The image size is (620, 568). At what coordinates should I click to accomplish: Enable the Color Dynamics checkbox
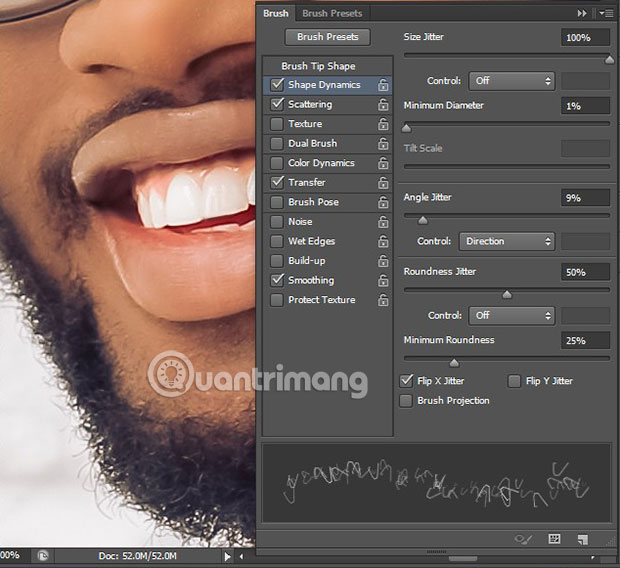277,163
